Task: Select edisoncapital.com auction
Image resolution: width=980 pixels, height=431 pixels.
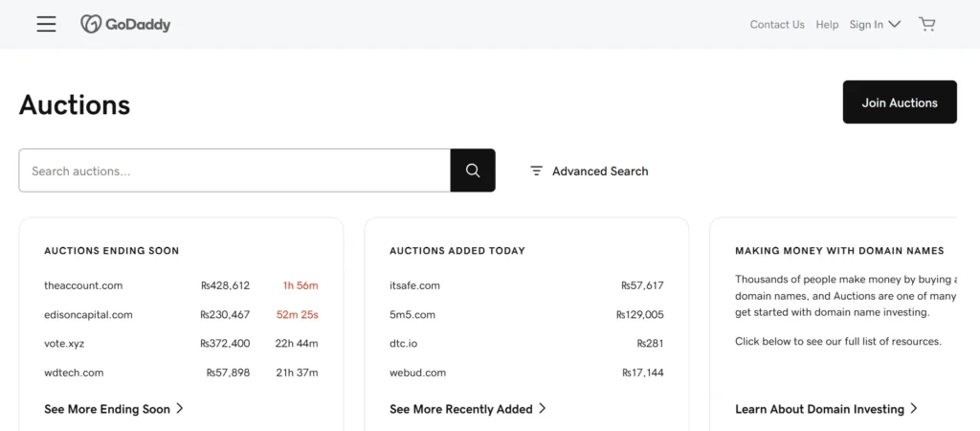Action: [x=88, y=315]
